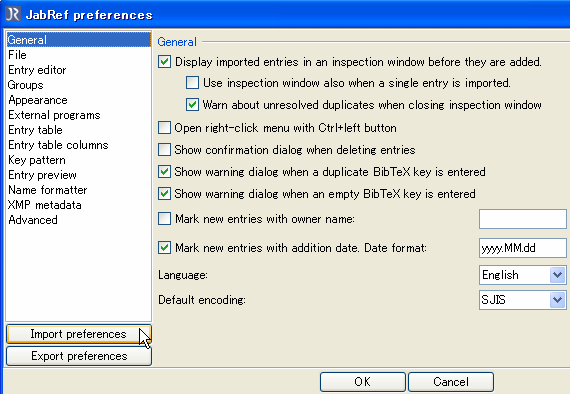The width and height of the screenshot is (570, 394).
Task: Select External programs section
Action: pos(79,115)
